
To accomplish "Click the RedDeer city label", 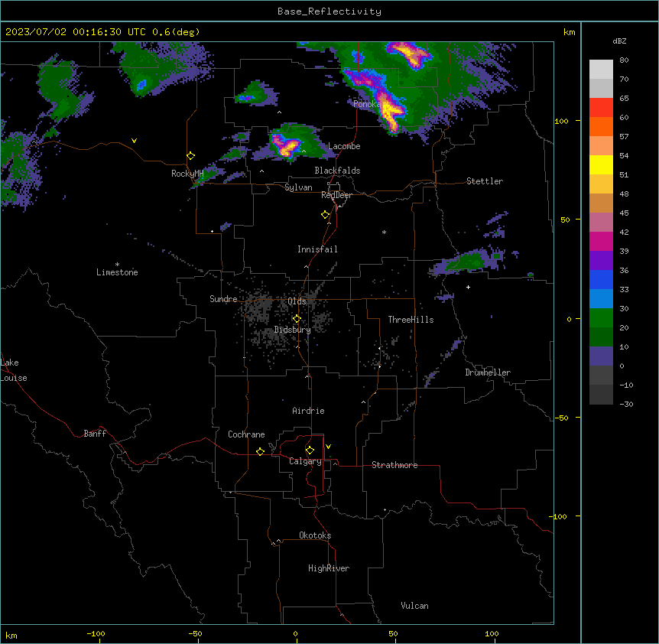I will tap(336, 195).
